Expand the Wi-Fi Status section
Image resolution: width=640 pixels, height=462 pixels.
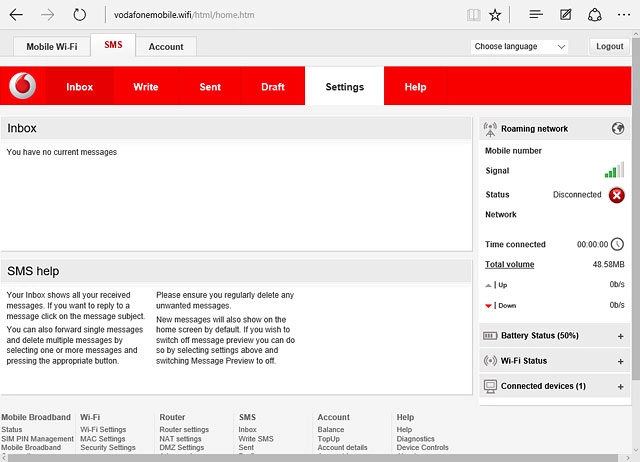click(x=620, y=361)
